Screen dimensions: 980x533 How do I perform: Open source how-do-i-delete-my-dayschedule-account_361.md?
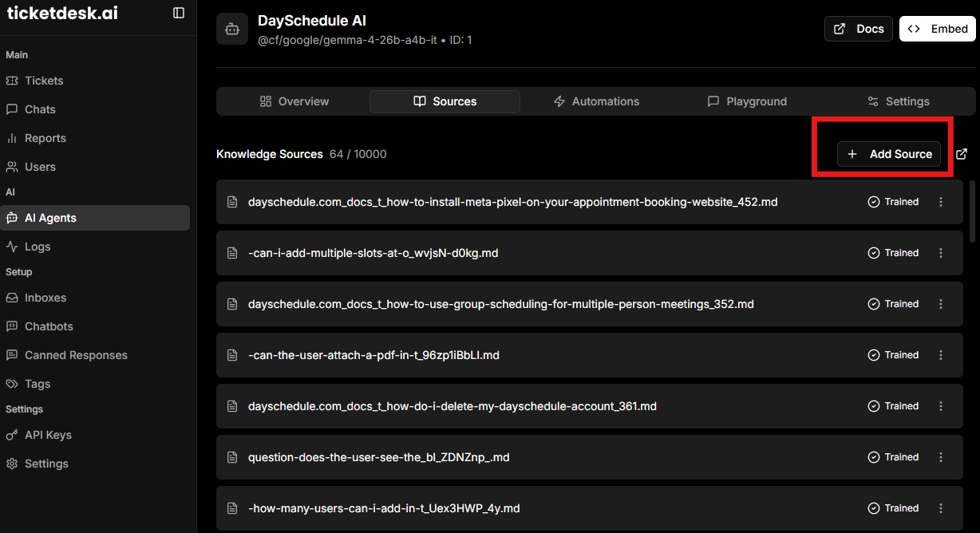tap(452, 406)
